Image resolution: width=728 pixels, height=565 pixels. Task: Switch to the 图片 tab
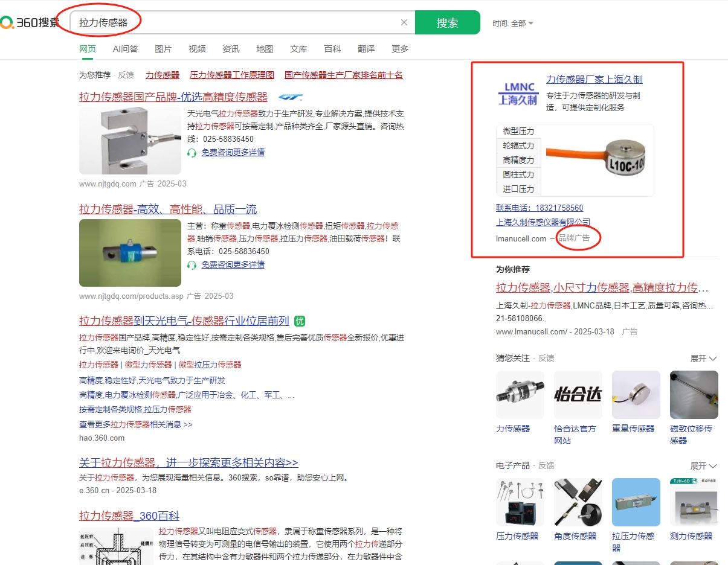(x=163, y=49)
